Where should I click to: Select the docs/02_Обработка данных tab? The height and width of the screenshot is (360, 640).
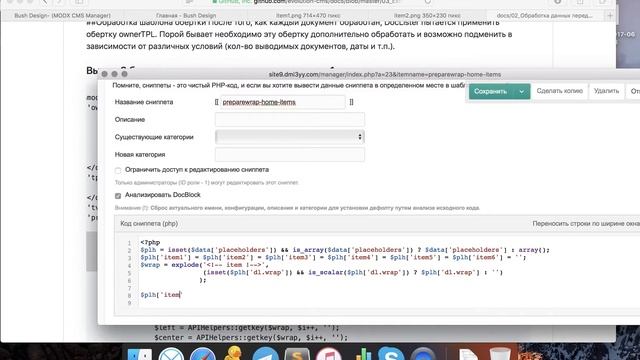tap(544, 16)
